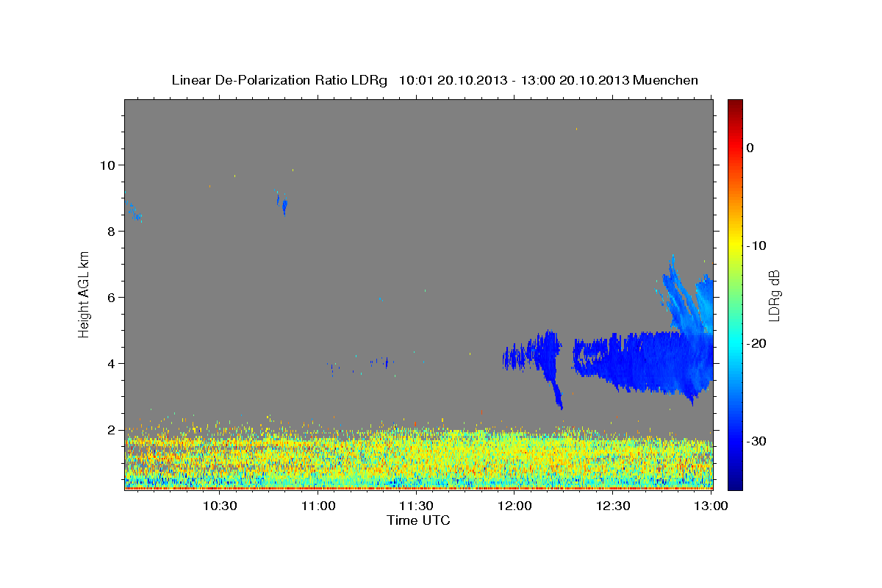
Task: Click the dark blue bottom of the colorbar
Action: pyautogui.click(x=735, y=484)
